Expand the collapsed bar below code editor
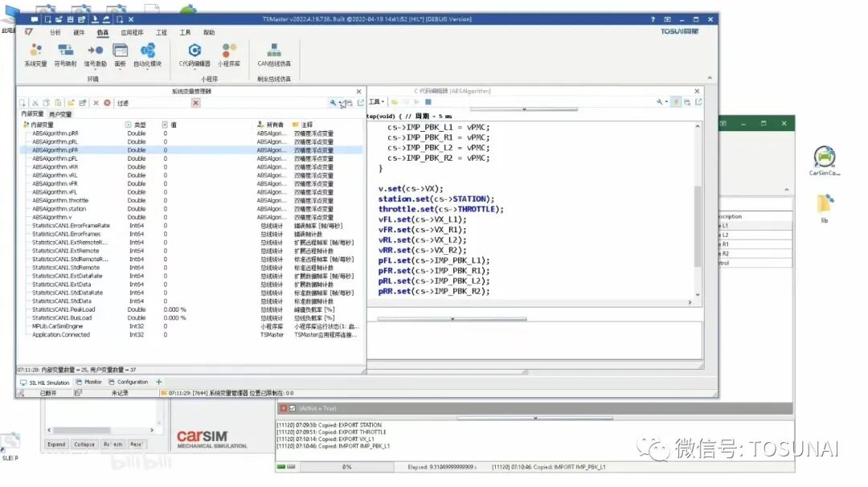 click(x=452, y=319)
